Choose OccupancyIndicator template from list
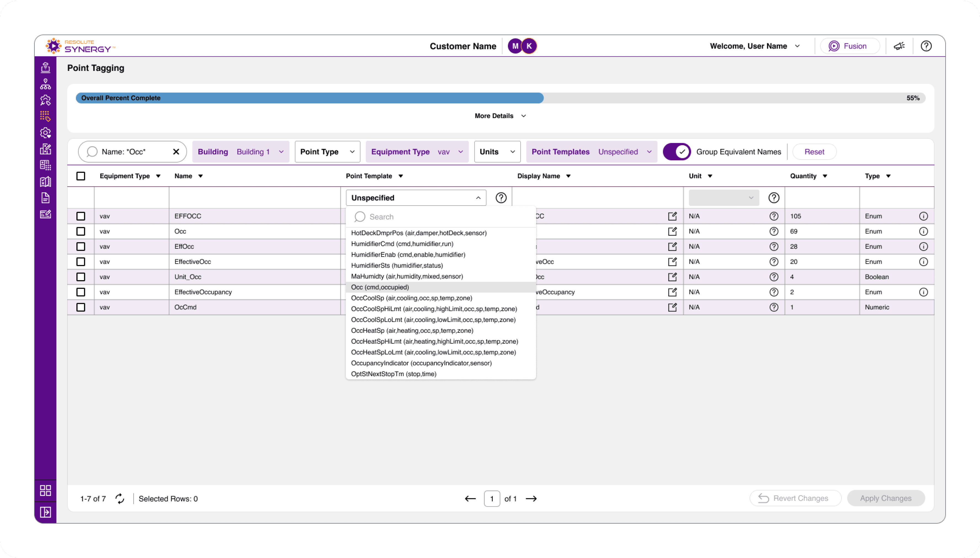980x558 pixels. pyautogui.click(x=421, y=363)
